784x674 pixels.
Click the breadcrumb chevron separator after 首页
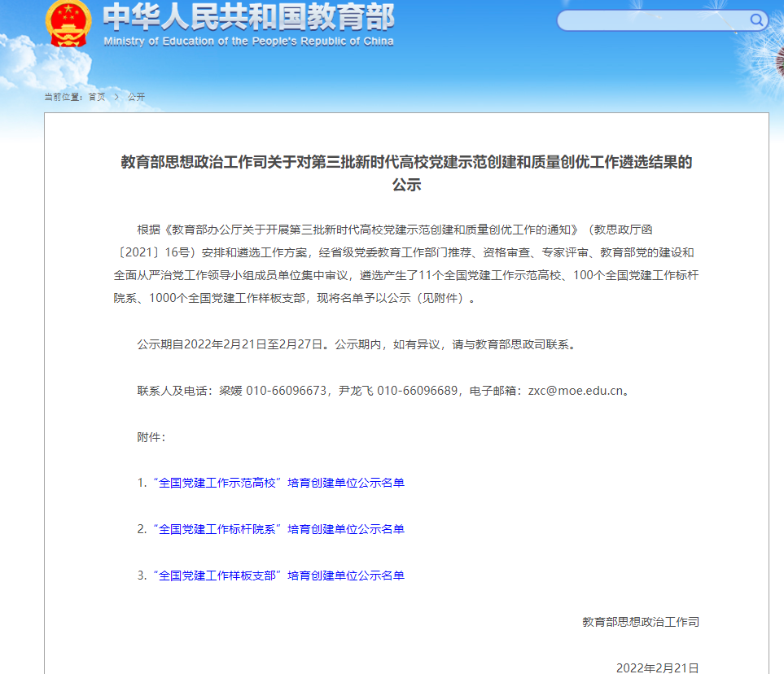[116, 97]
